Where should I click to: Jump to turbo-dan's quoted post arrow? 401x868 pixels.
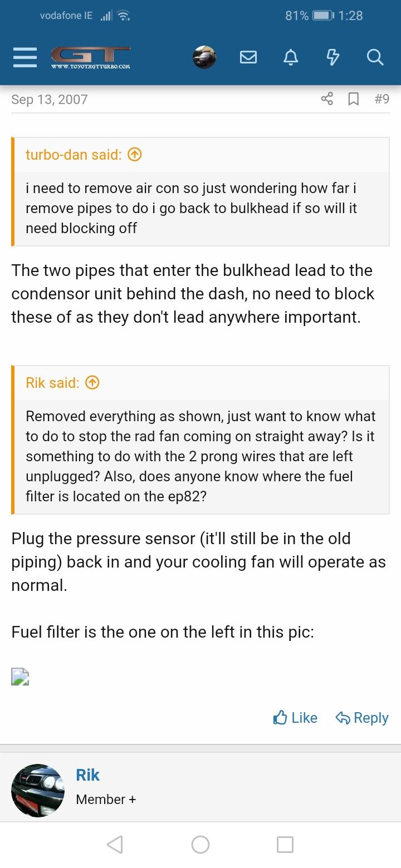pos(135,155)
